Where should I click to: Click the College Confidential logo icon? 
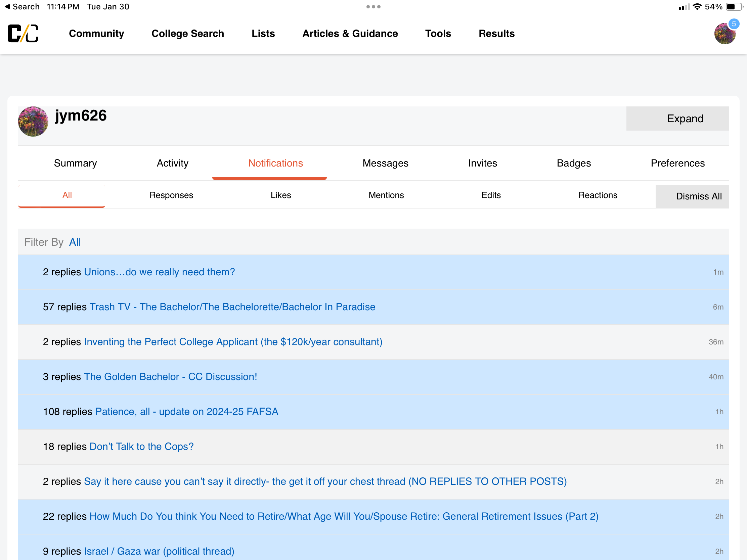[x=23, y=34]
